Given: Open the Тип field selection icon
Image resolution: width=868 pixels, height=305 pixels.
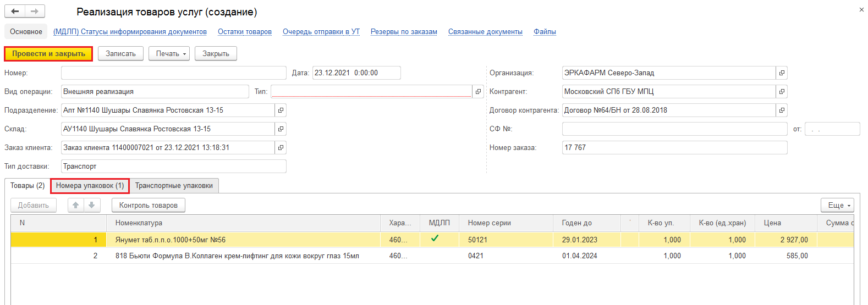Looking at the screenshot, I should click(x=478, y=91).
